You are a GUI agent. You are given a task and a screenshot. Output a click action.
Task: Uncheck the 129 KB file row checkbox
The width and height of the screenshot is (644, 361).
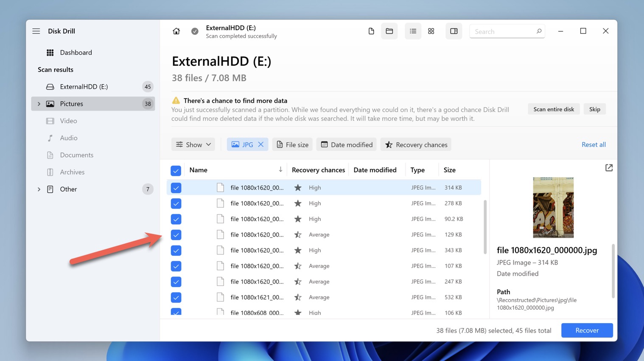(176, 235)
